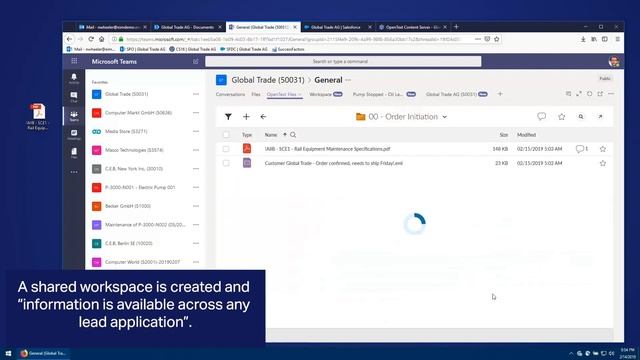Viewport: 640px width, 360px height.
Task: Sort files by the Name column header
Action: (271, 135)
